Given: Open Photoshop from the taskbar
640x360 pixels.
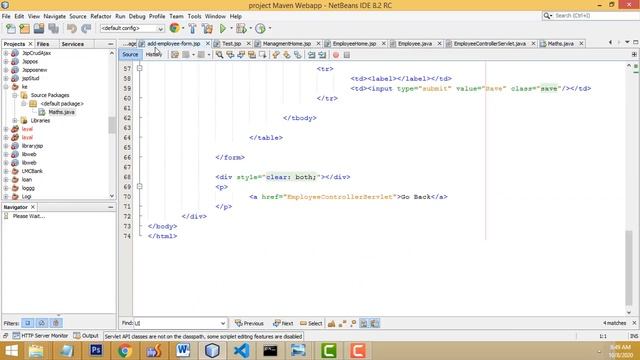Looking at the screenshot, I should pyautogui.click(x=96, y=351).
